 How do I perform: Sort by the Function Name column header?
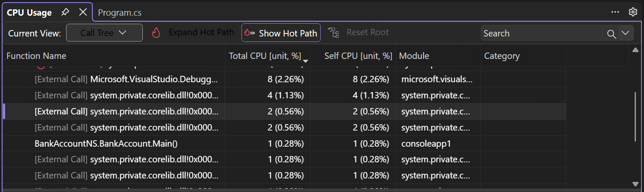(36, 56)
